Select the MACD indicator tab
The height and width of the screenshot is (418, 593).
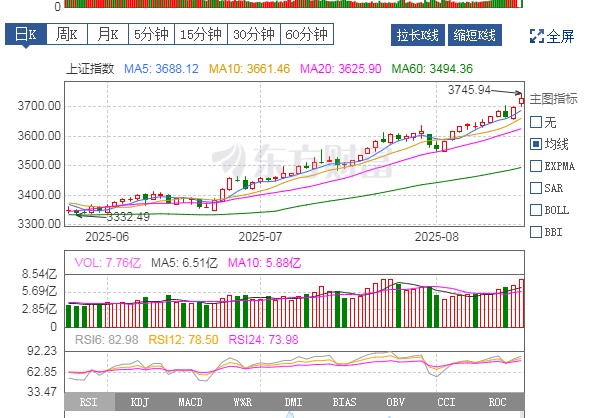pyautogui.click(x=191, y=402)
